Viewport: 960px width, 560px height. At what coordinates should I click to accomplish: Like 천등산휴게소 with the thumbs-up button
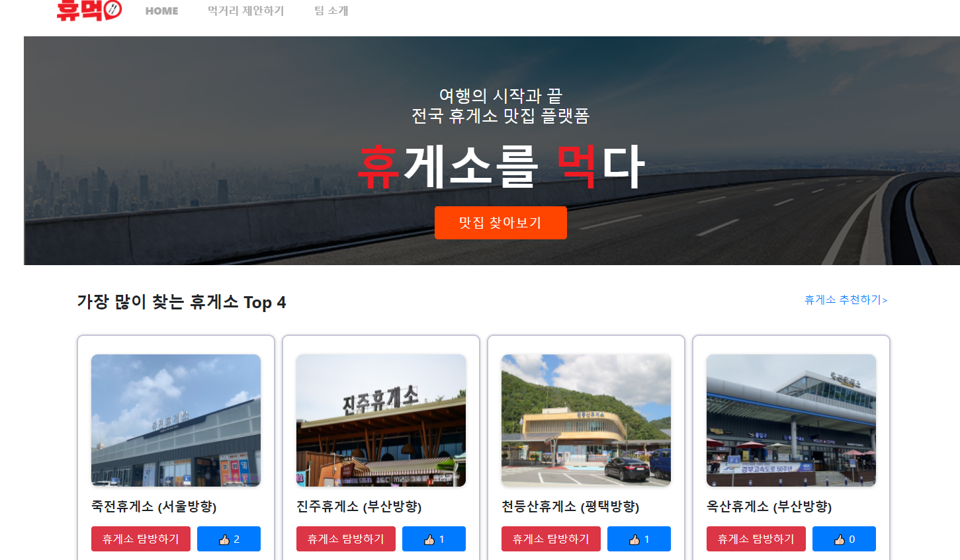639,539
